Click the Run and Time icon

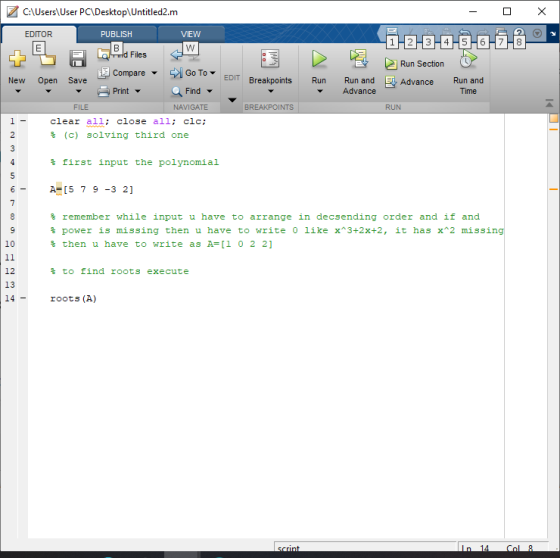(x=468, y=59)
